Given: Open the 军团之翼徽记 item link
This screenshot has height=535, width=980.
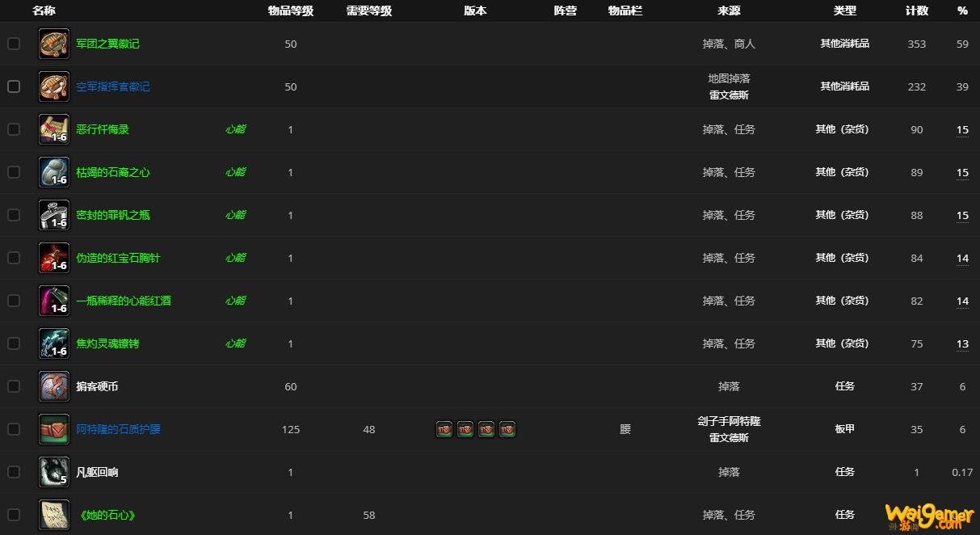Looking at the screenshot, I should pos(107,44).
